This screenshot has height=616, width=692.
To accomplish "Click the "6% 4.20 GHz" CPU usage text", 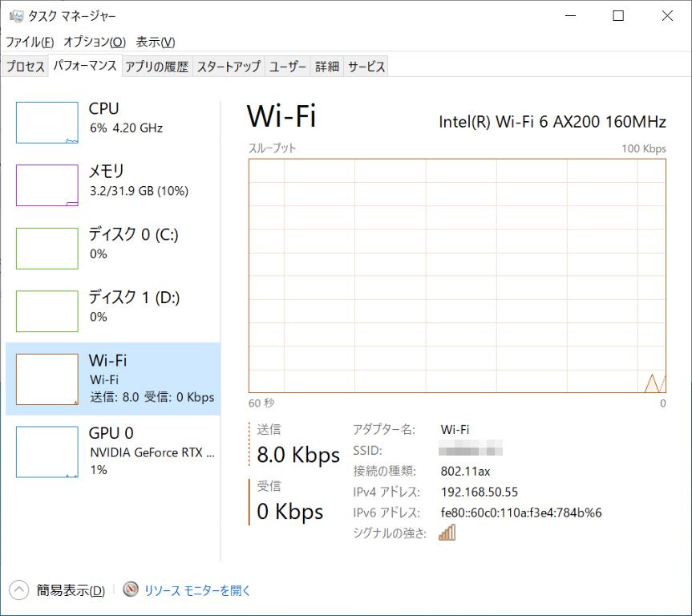I will coord(126,128).
